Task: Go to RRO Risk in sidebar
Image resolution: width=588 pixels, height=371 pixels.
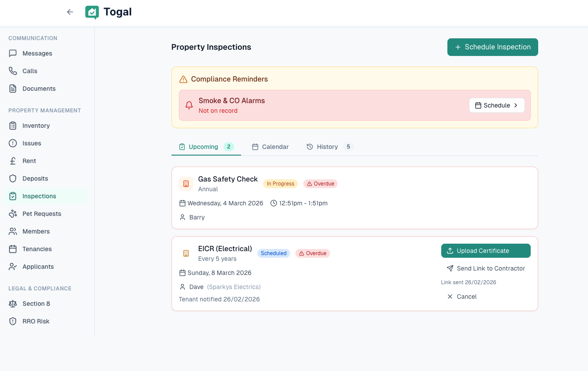Action: pos(36,321)
